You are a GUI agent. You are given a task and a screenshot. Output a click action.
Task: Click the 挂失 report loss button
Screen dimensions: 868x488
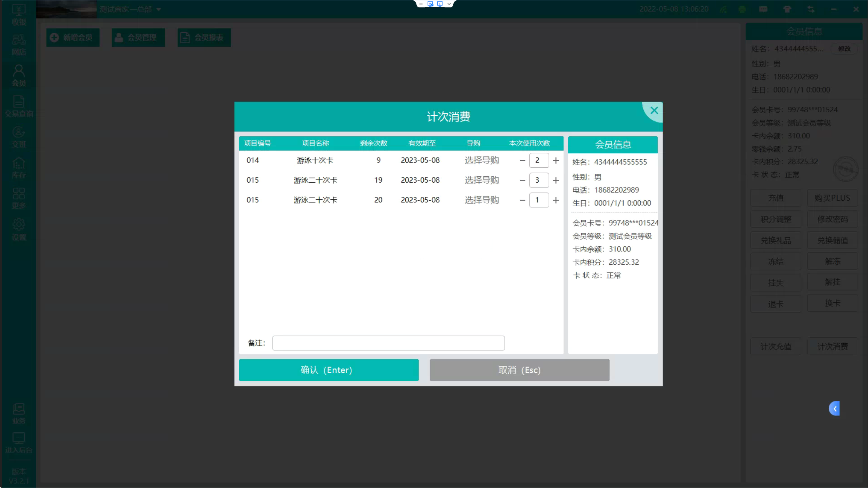pos(776,283)
